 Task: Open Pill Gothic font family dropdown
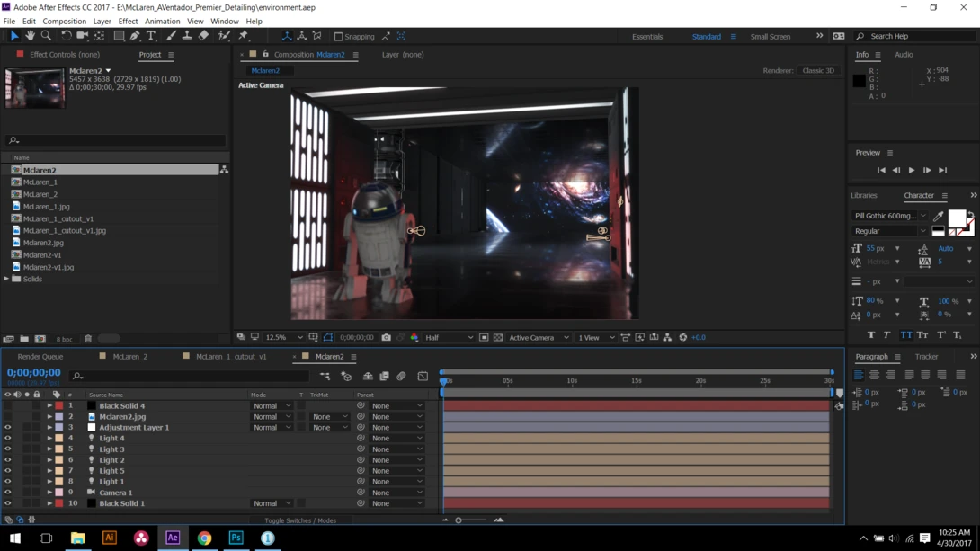890,216
